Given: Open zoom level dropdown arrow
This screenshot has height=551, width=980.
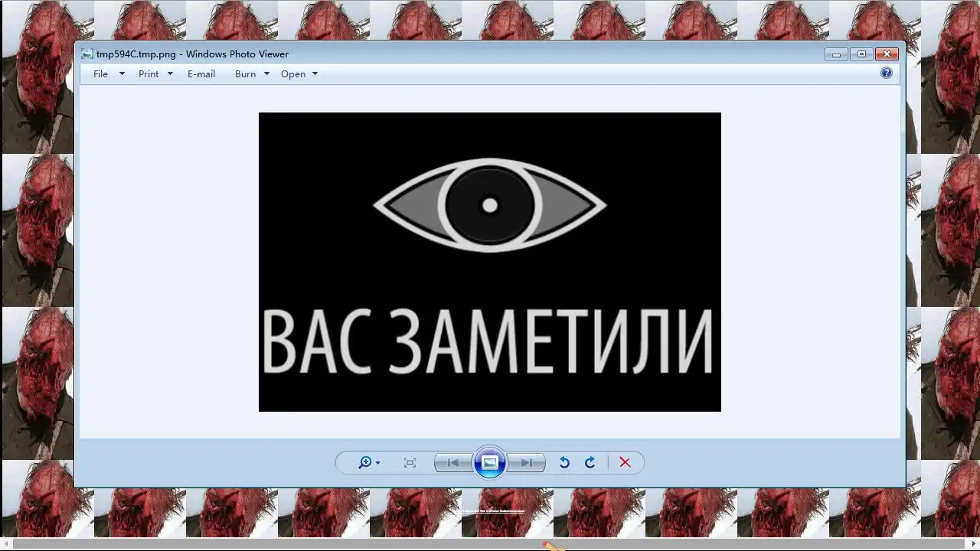Looking at the screenshot, I should [377, 463].
